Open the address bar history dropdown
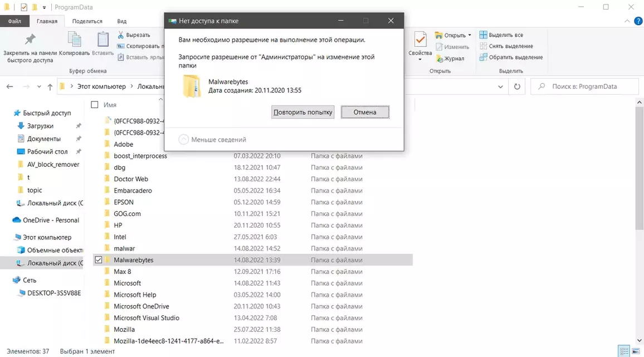The image size is (644, 357). click(x=500, y=86)
